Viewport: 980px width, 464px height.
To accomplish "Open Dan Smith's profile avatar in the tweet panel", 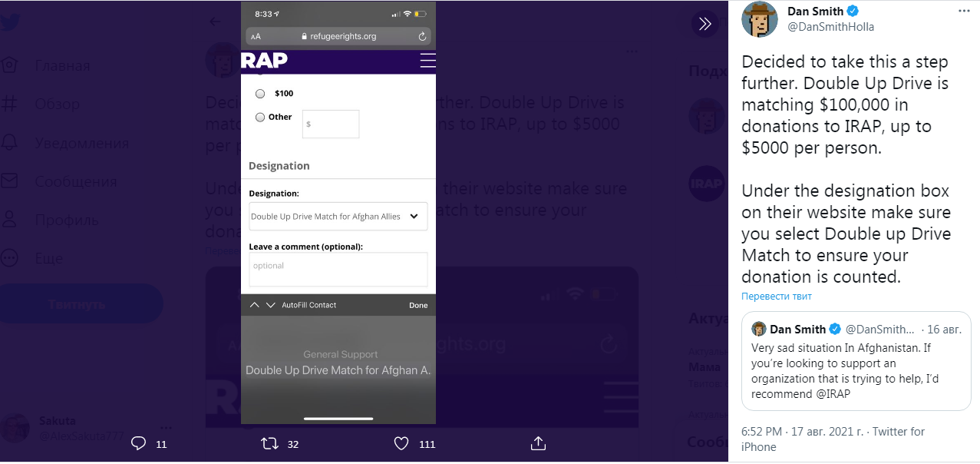I will point(760,19).
